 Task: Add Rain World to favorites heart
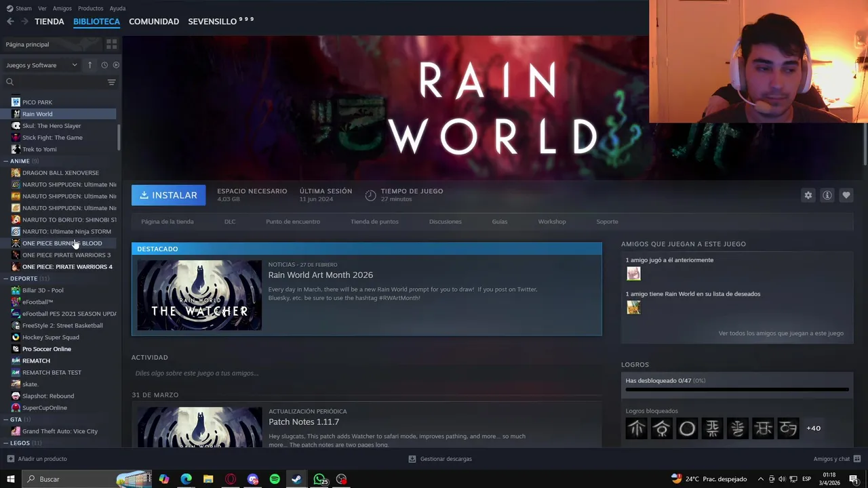coord(846,195)
